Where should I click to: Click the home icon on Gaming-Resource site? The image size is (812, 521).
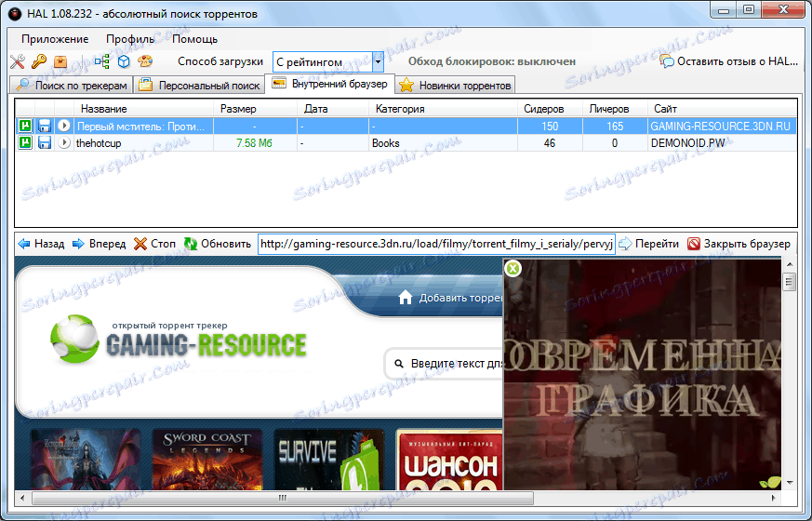point(406,298)
